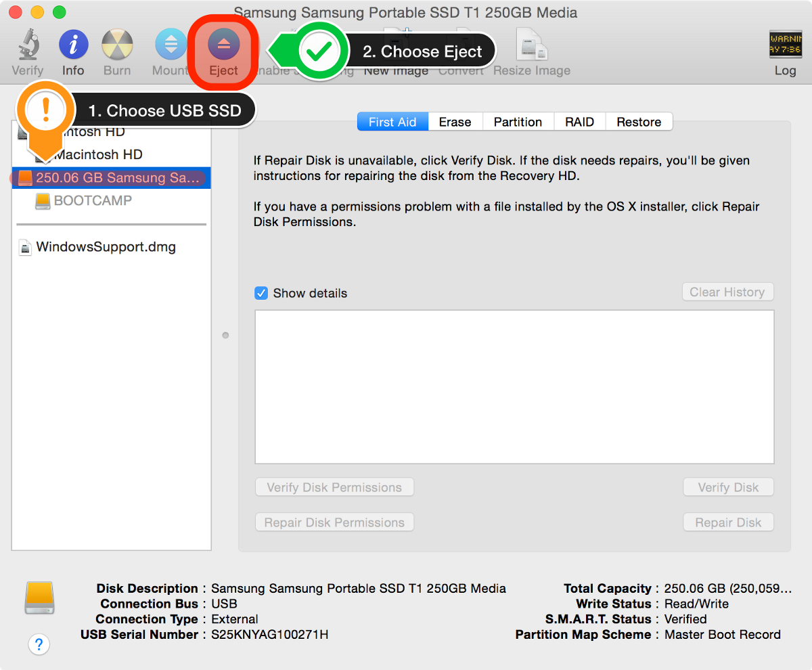Click the Connection Bus value USB

[224, 604]
